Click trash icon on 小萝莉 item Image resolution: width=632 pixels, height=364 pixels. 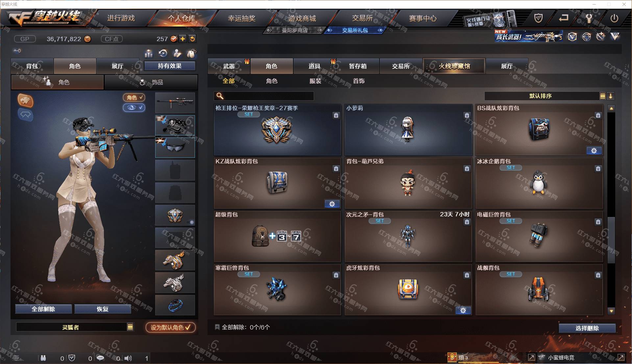pos(467,115)
